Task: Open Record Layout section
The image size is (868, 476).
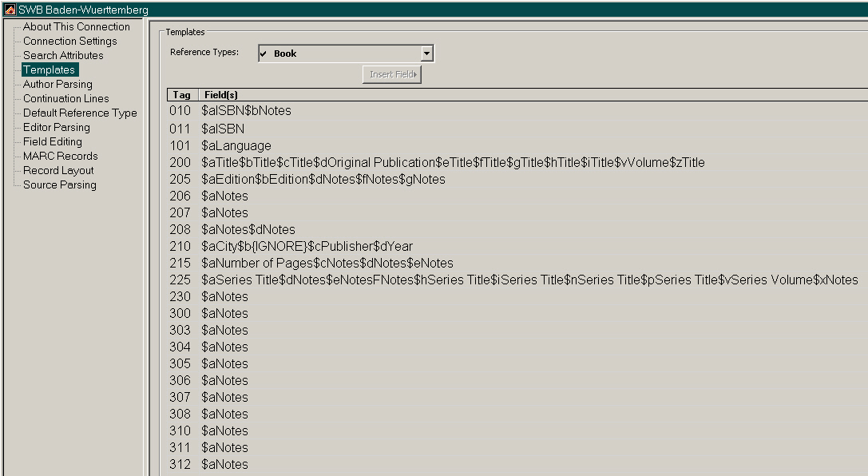Action: 58,170
